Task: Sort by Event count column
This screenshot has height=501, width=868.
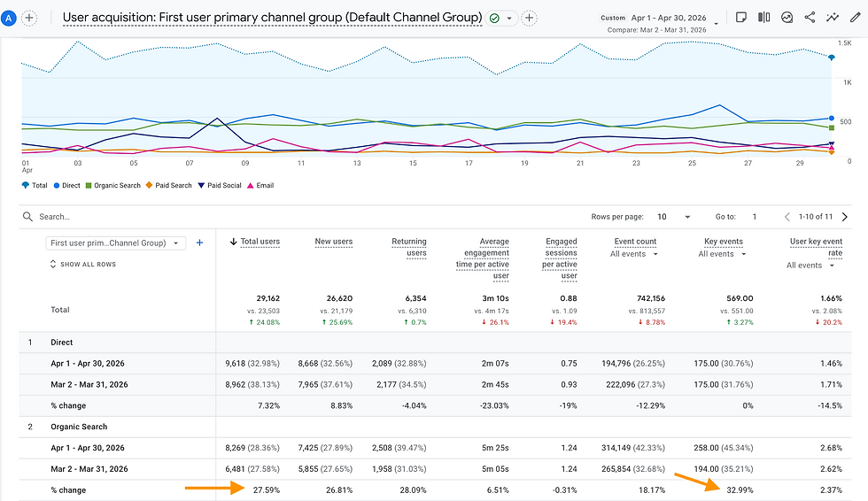Action: coord(636,242)
